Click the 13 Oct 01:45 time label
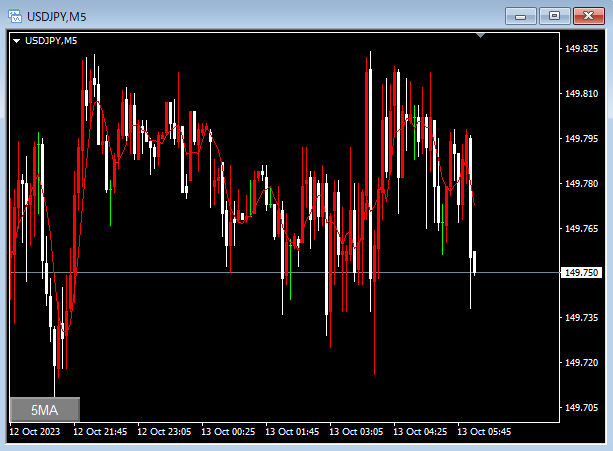Viewport: 613px width, 451px height. [x=292, y=431]
